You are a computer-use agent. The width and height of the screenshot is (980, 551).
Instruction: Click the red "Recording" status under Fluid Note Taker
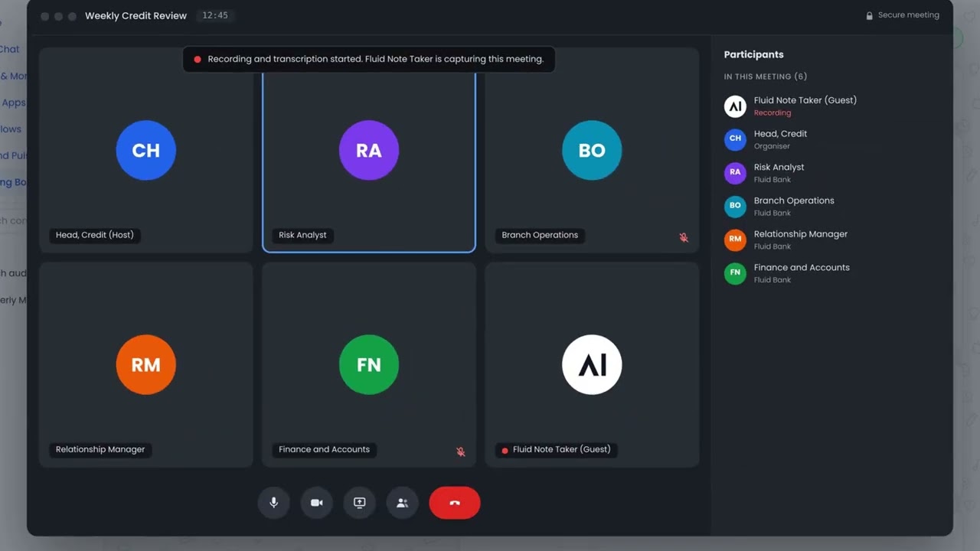[x=773, y=112]
